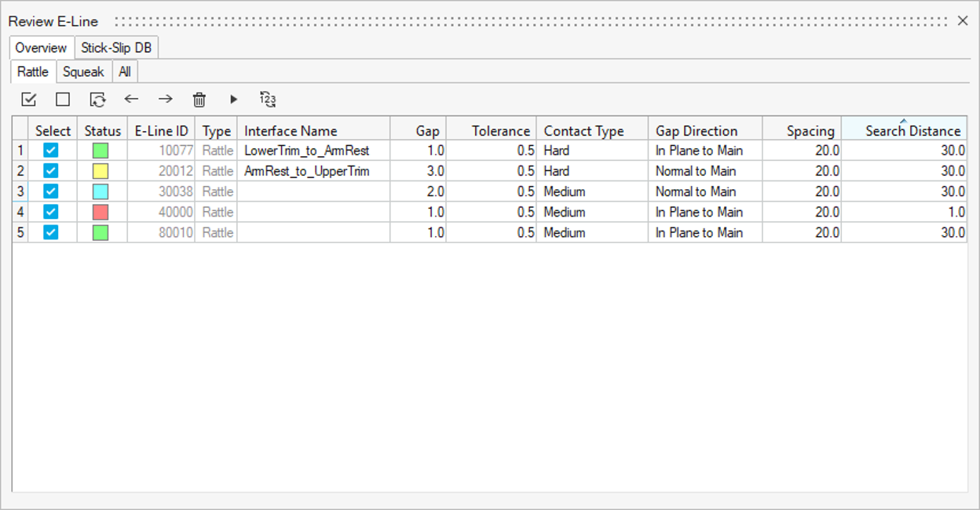Show the All tab
Image resolution: width=980 pixels, height=510 pixels.
click(125, 72)
